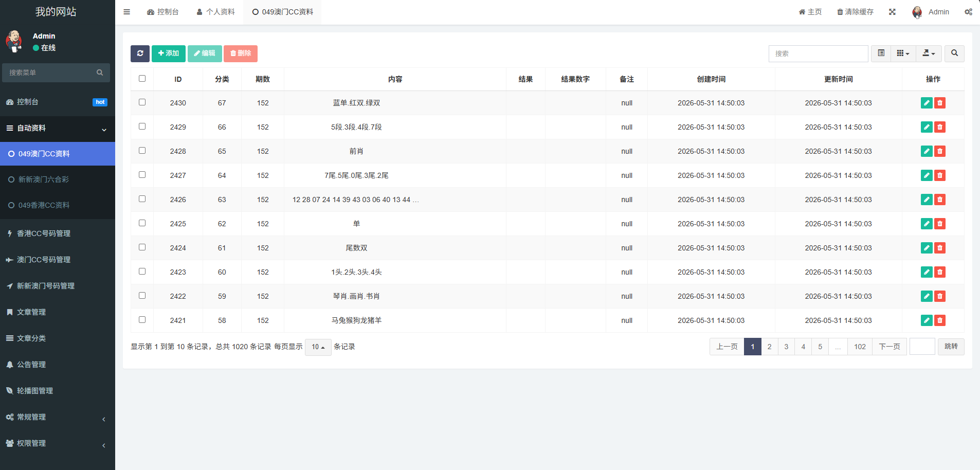This screenshot has height=470, width=980.
Task: Delete row 2423 with red trash icon
Action: tap(940, 272)
